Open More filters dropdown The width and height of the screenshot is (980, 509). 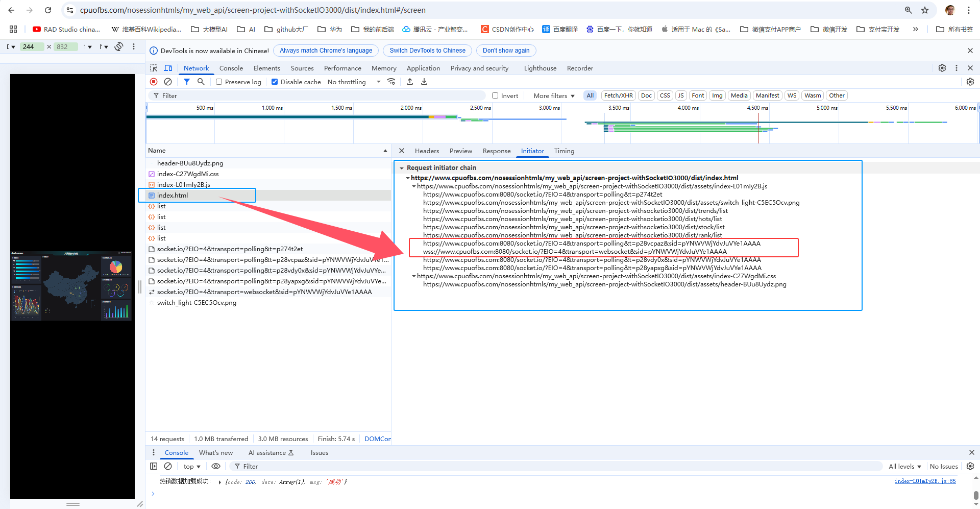(554, 95)
